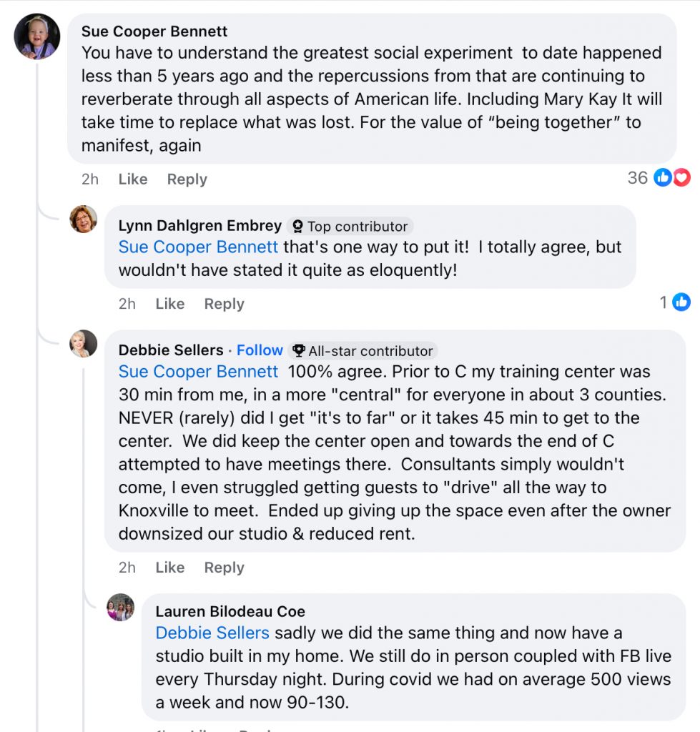
Task: Open Debbie Sellers' profile avatar
Action: pyautogui.click(x=83, y=344)
